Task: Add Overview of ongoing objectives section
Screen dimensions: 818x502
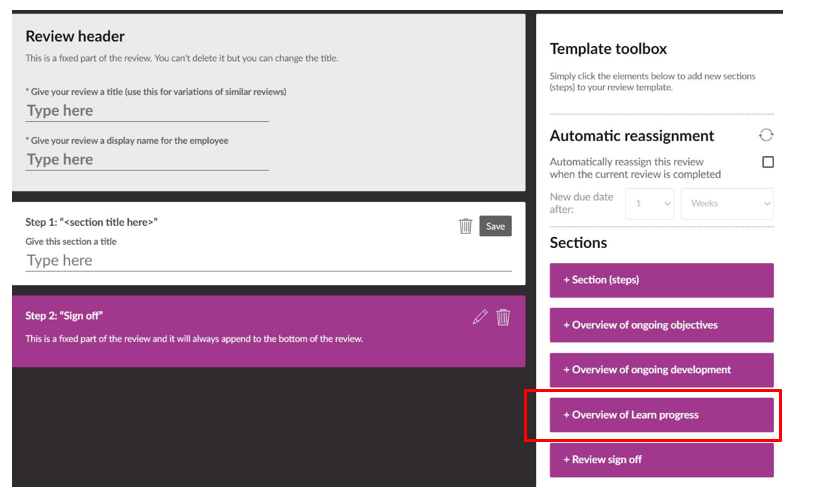Action: pyautogui.click(x=661, y=325)
